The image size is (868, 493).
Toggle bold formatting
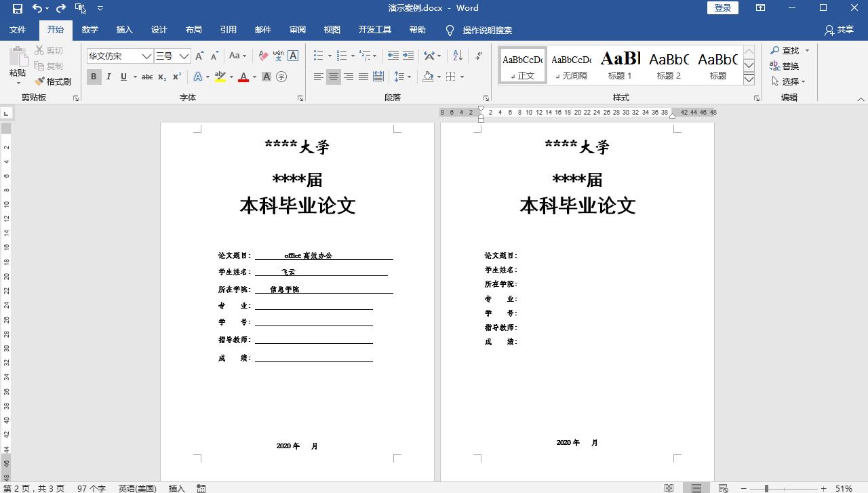tap(94, 77)
